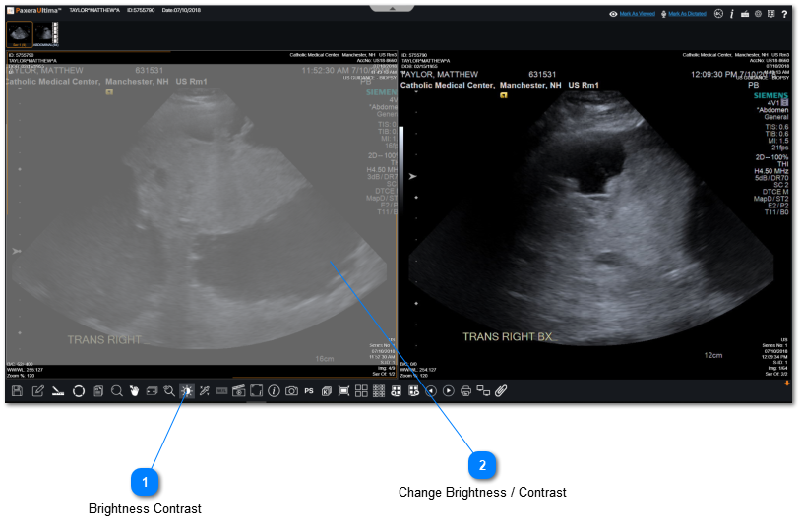Screen dimensions: 801x532
Task: Open the help question mark icon
Action: click(784, 14)
